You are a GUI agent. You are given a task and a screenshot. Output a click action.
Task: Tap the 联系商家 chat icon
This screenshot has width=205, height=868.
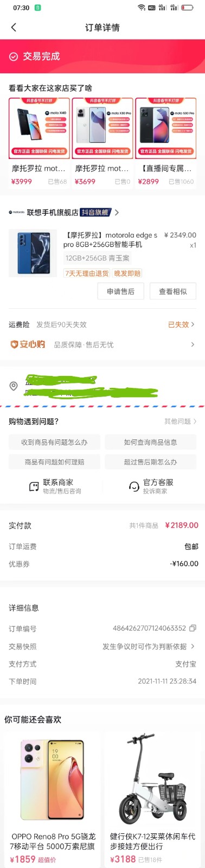[x=34, y=486]
